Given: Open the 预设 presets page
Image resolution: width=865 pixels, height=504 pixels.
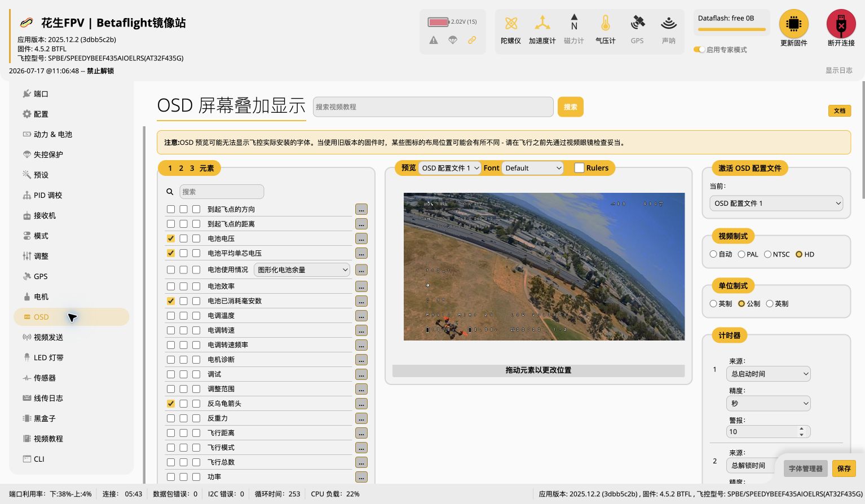Looking at the screenshot, I should [72, 175].
